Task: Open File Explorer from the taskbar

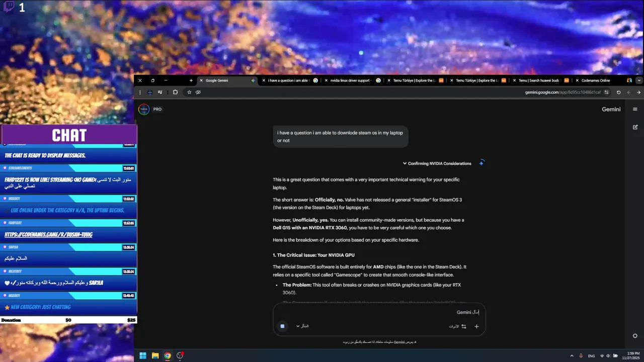Action: [155, 355]
